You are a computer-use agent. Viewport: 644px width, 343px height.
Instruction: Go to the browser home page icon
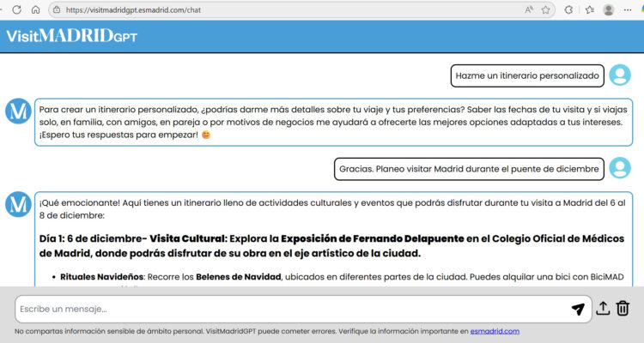point(35,9)
